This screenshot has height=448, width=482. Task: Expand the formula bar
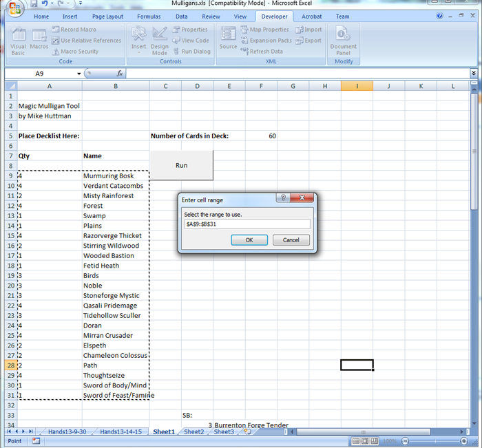tap(474, 73)
